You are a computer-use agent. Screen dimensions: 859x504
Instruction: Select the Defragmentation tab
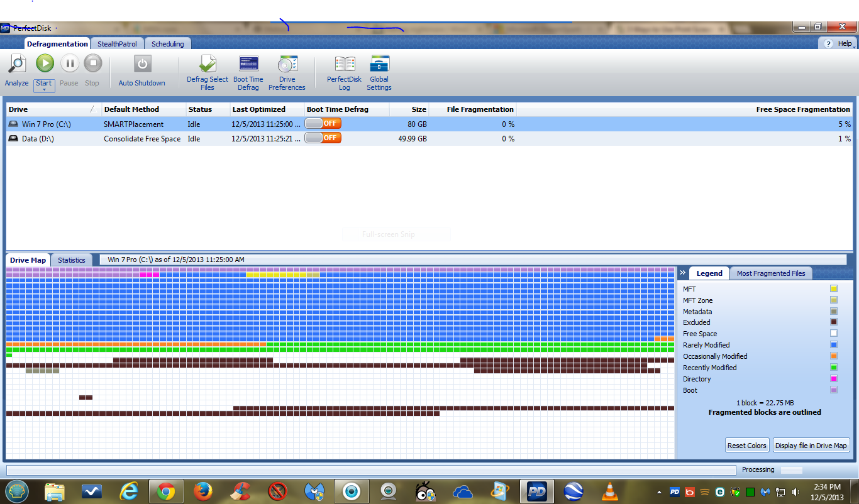point(57,44)
